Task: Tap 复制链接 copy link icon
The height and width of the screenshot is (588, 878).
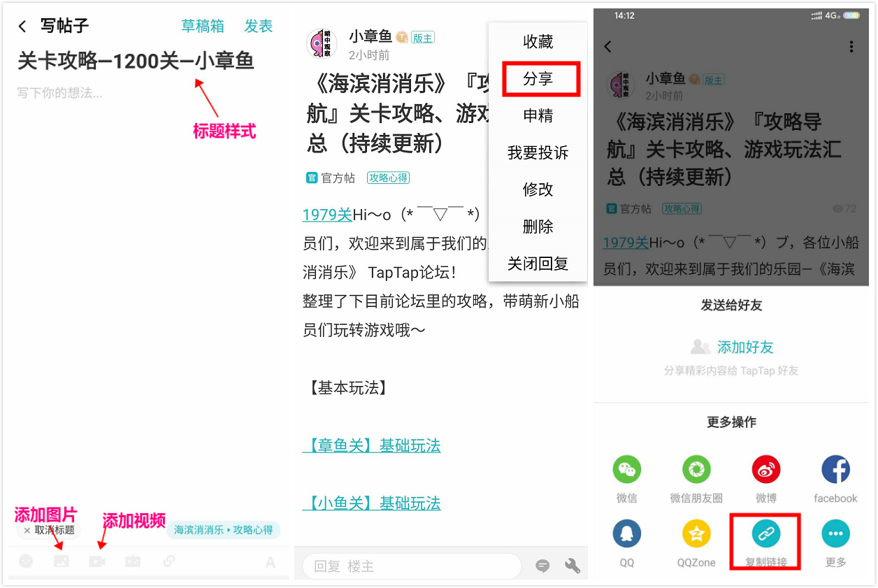Action: click(766, 534)
